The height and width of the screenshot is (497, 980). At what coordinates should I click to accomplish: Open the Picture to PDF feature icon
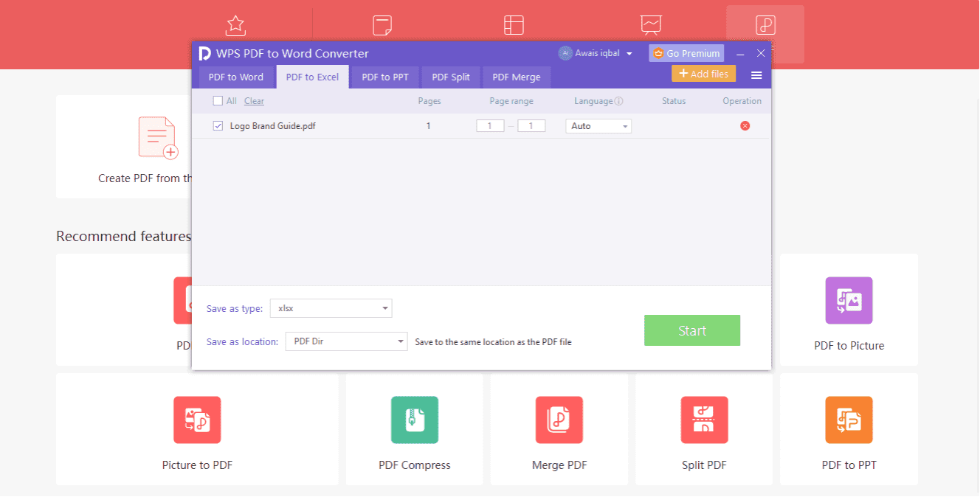(197, 420)
